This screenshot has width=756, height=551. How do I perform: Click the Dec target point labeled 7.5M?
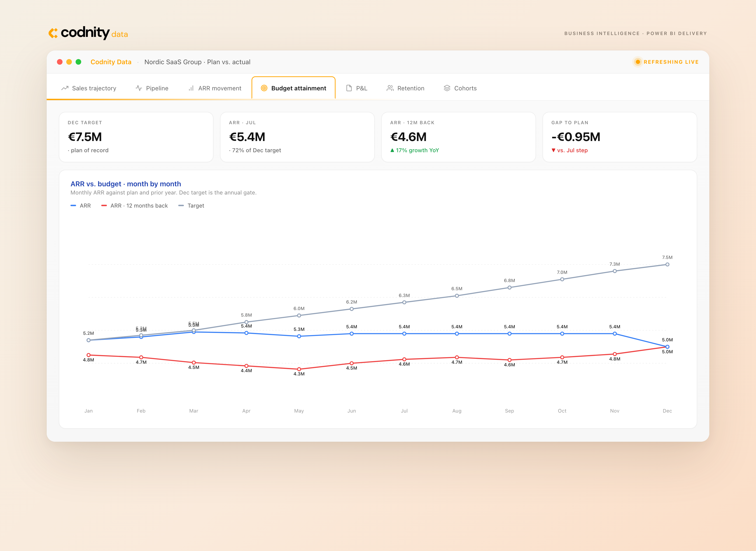tap(667, 265)
